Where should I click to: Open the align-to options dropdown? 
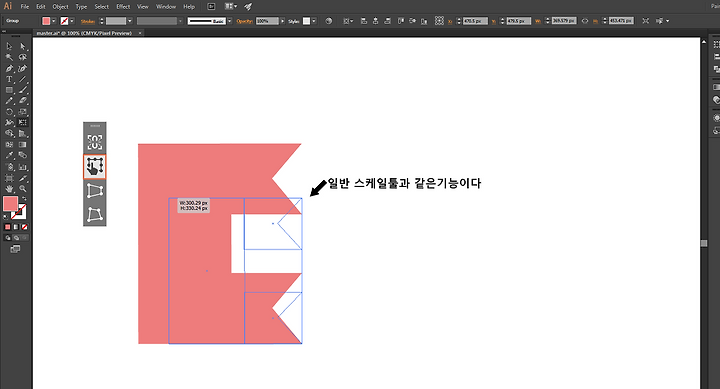click(348, 21)
